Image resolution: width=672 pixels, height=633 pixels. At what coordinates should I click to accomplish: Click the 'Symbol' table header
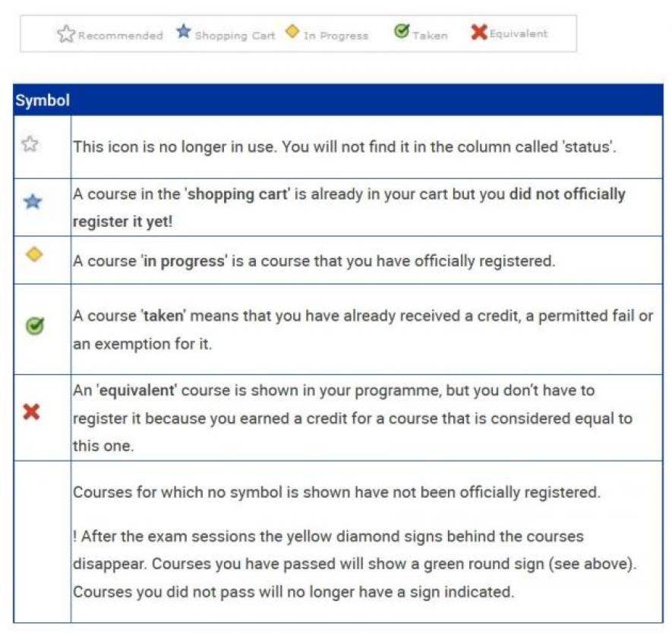(x=43, y=100)
